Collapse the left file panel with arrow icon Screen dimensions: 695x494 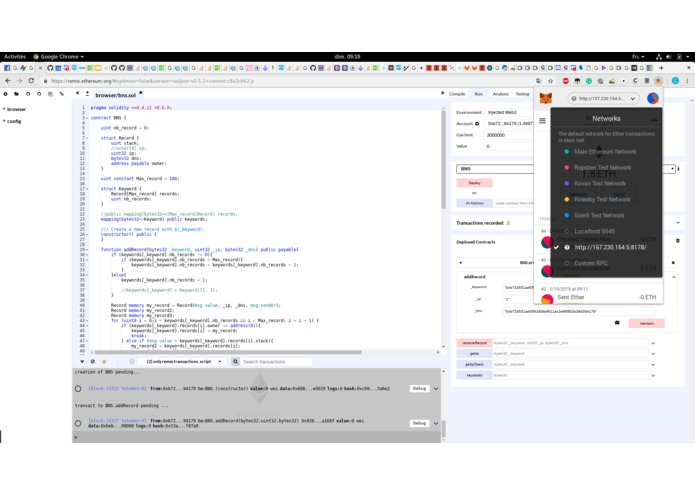[x=78, y=93]
